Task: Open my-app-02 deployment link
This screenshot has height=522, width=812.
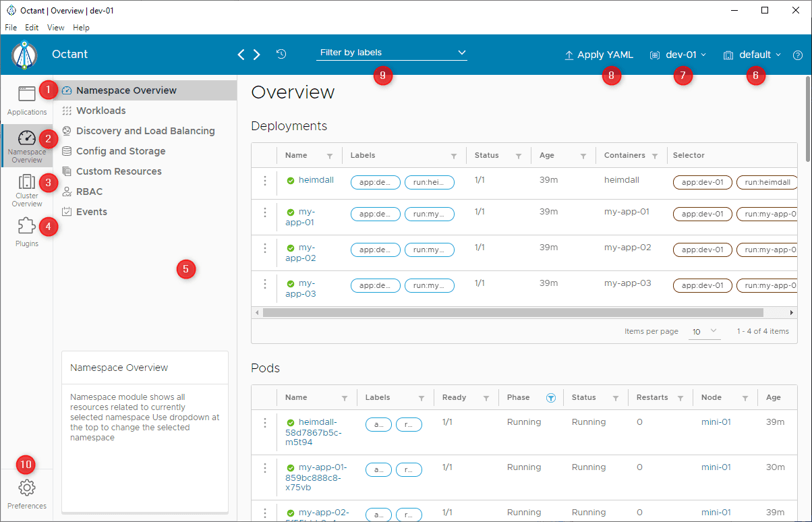Action: pyautogui.click(x=300, y=252)
